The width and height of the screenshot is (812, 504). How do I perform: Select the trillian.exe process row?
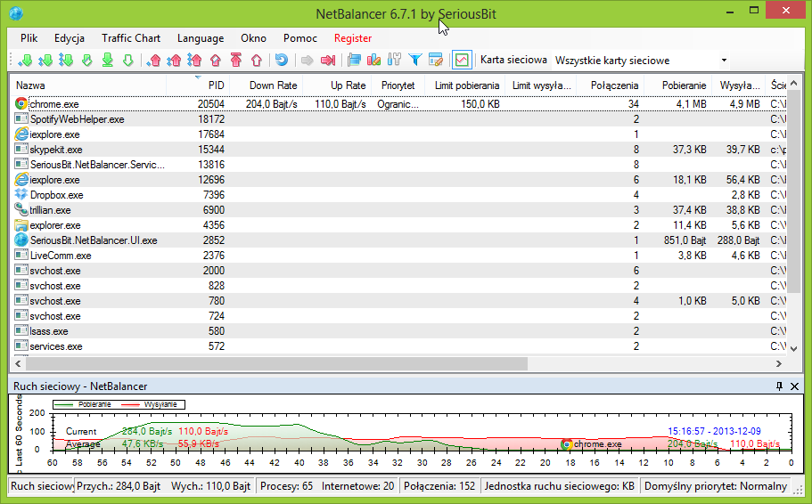pos(398,210)
